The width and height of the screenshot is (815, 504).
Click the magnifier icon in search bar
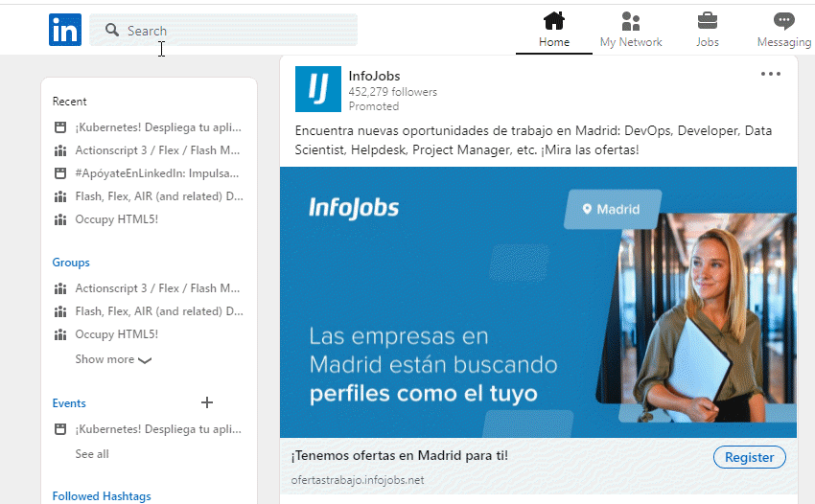tap(112, 30)
